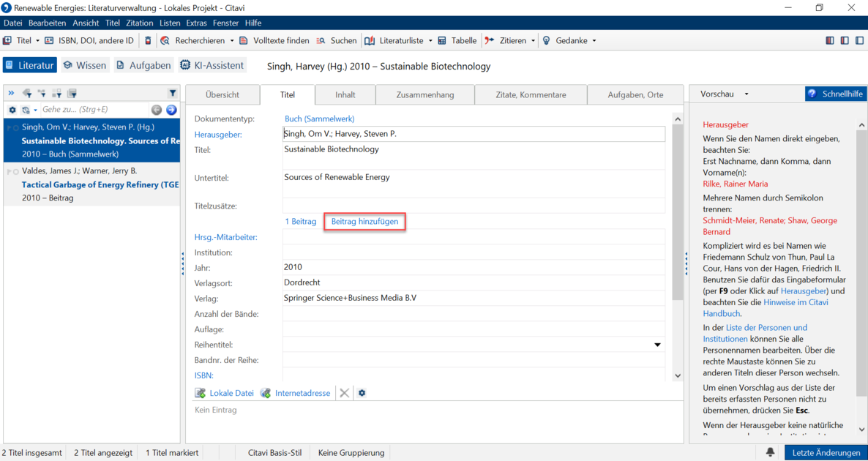Open the Literaturliste toolbar button

pos(394,40)
